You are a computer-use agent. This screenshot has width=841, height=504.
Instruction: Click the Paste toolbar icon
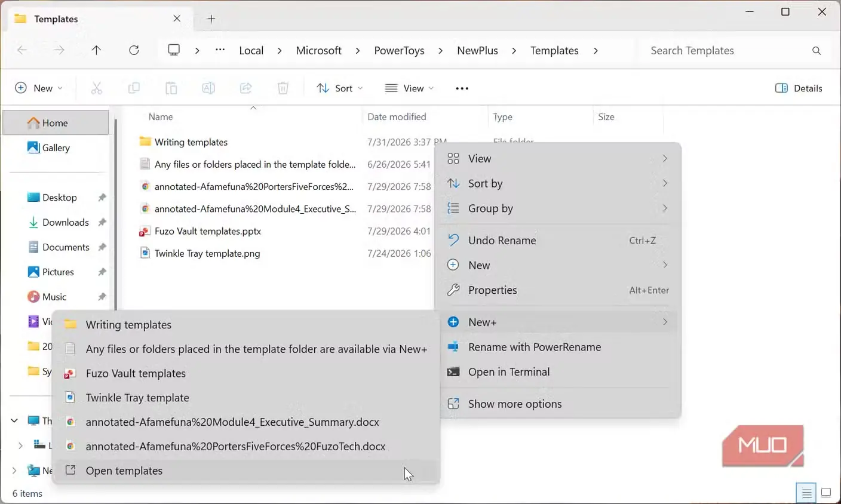(x=171, y=88)
